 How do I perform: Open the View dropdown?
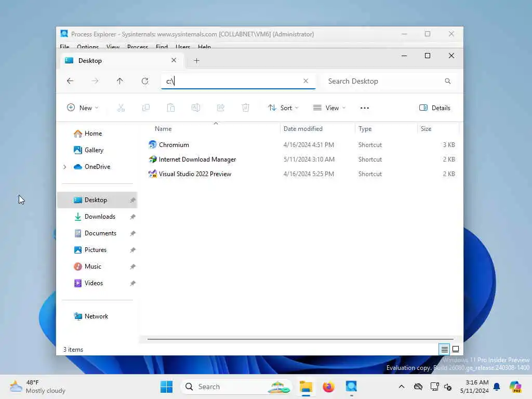click(329, 108)
